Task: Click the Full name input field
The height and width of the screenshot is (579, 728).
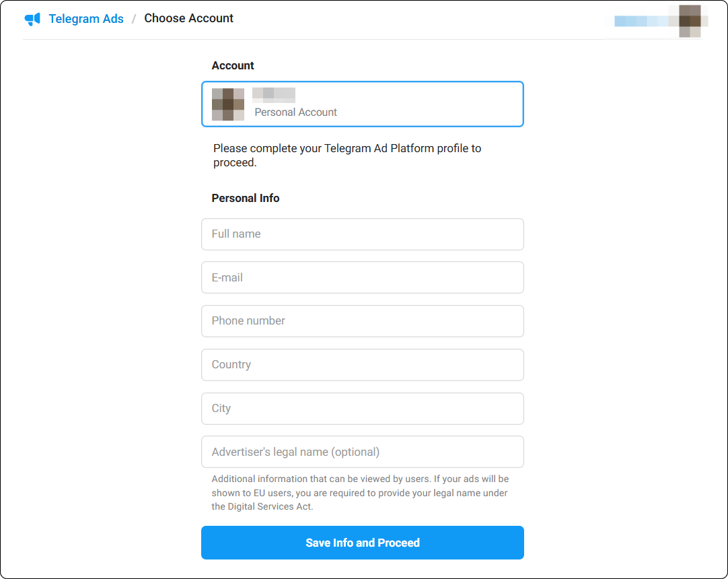Action: click(363, 234)
